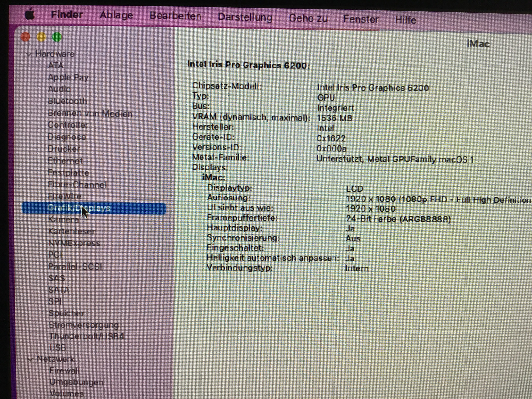The height and width of the screenshot is (399, 532).
Task: Select Diagnose in the sidebar
Action: click(67, 137)
